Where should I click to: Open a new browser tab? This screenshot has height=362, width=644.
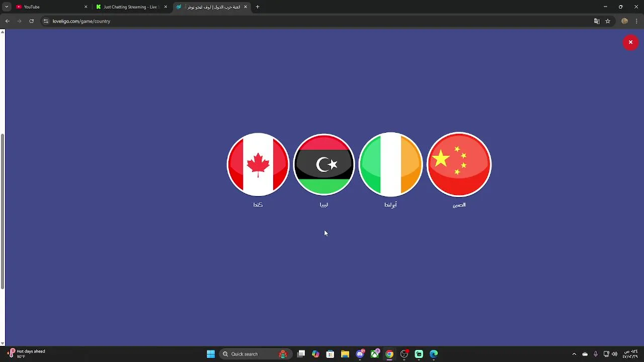tap(258, 7)
